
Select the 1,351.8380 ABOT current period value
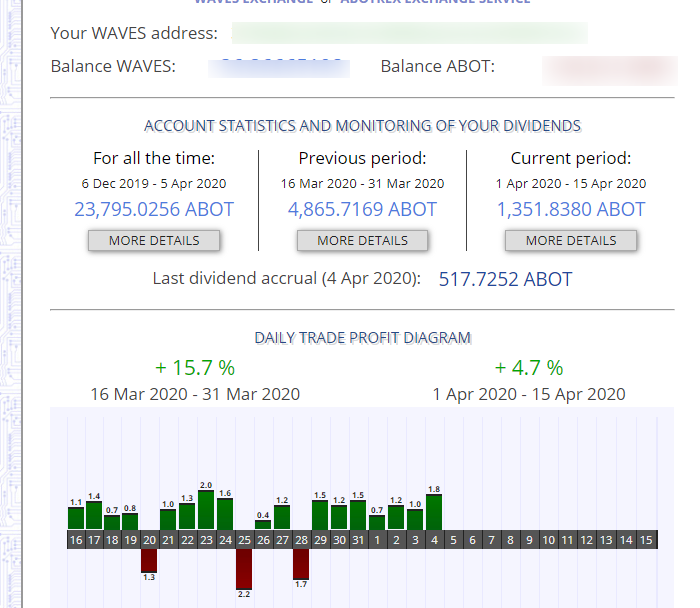tap(571, 209)
